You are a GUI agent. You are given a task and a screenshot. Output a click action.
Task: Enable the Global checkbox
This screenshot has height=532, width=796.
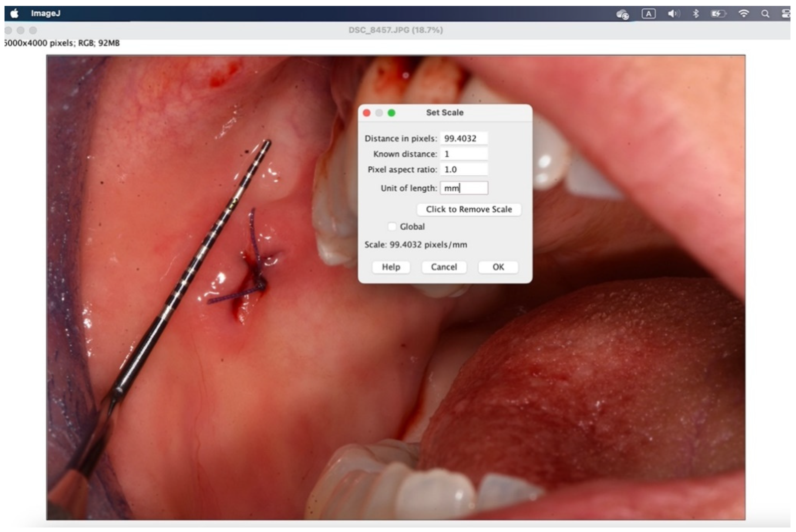pyautogui.click(x=392, y=227)
